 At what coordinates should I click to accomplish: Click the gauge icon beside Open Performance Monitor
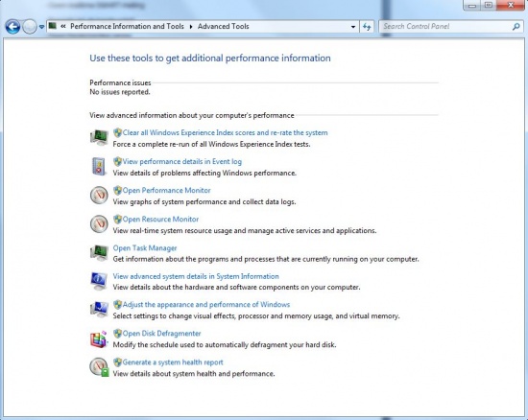(x=99, y=195)
